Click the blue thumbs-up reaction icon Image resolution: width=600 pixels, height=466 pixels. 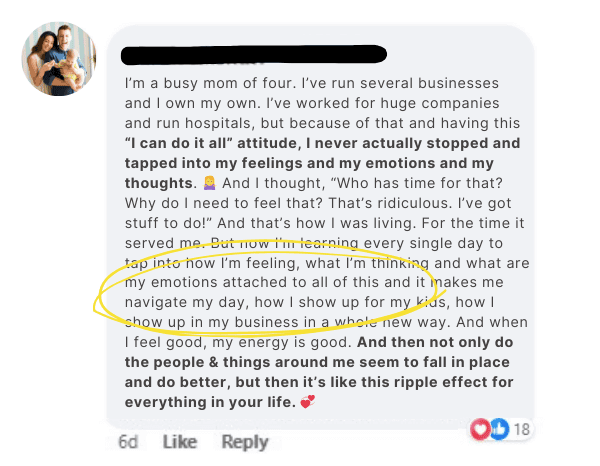tap(499, 428)
